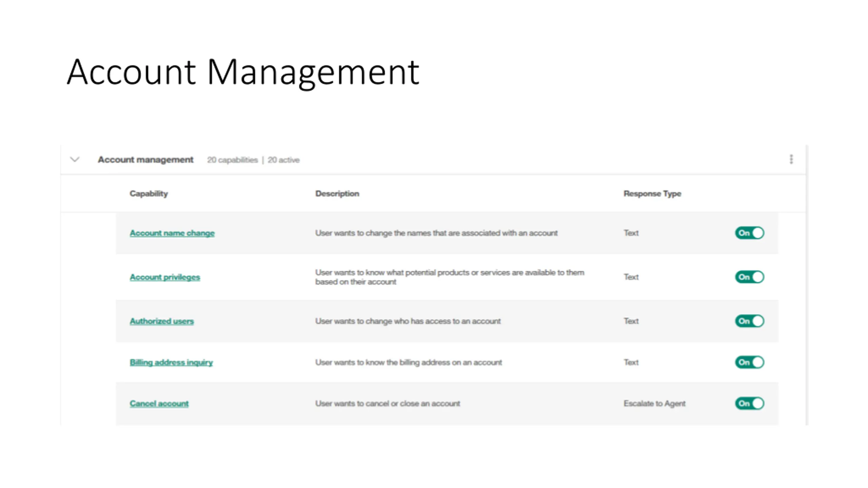Screen dimensions: 868x488
Task: Open the Authorized users capability link
Action: pyautogui.click(x=161, y=321)
